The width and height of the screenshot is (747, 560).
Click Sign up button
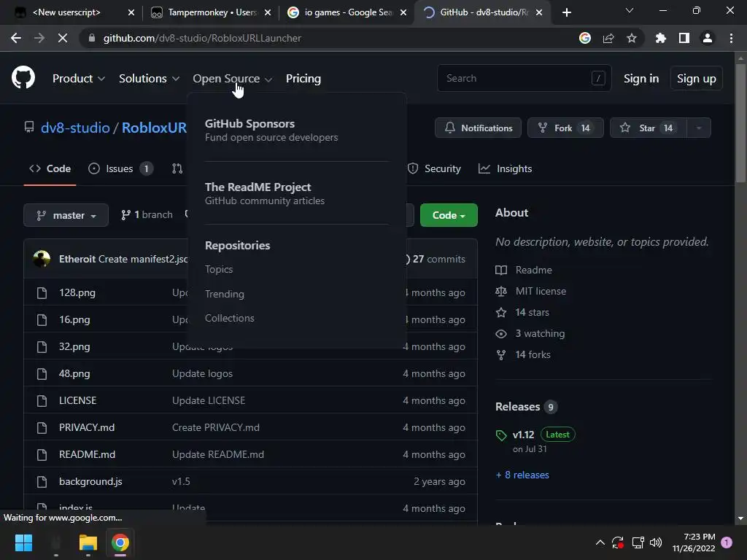[697, 79]
